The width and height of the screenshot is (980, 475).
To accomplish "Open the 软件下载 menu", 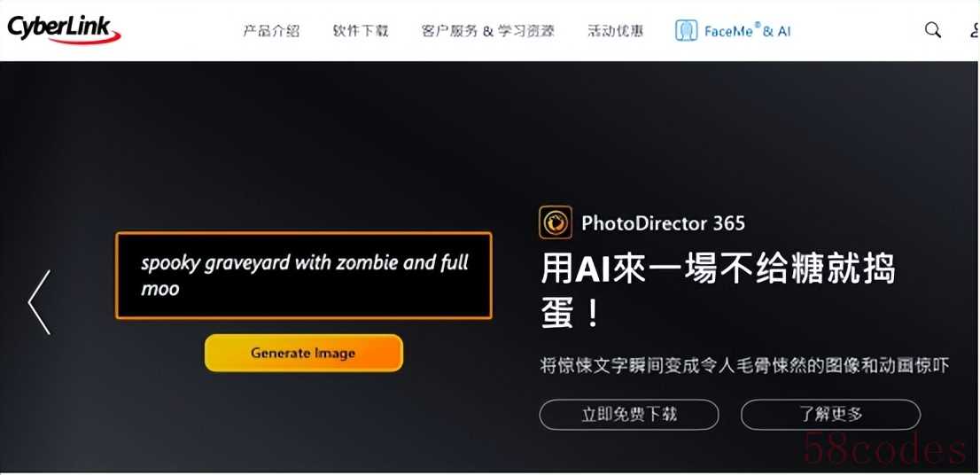I will coord(361,31).
